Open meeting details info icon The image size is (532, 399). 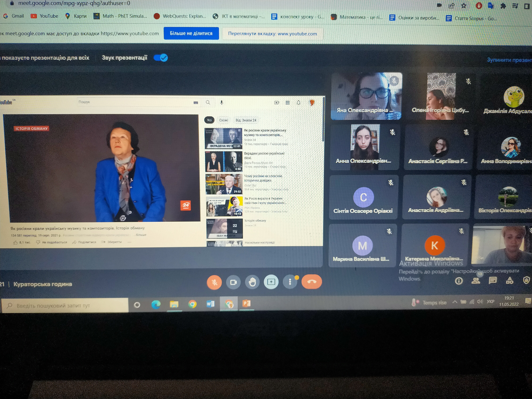pos(459,281)
